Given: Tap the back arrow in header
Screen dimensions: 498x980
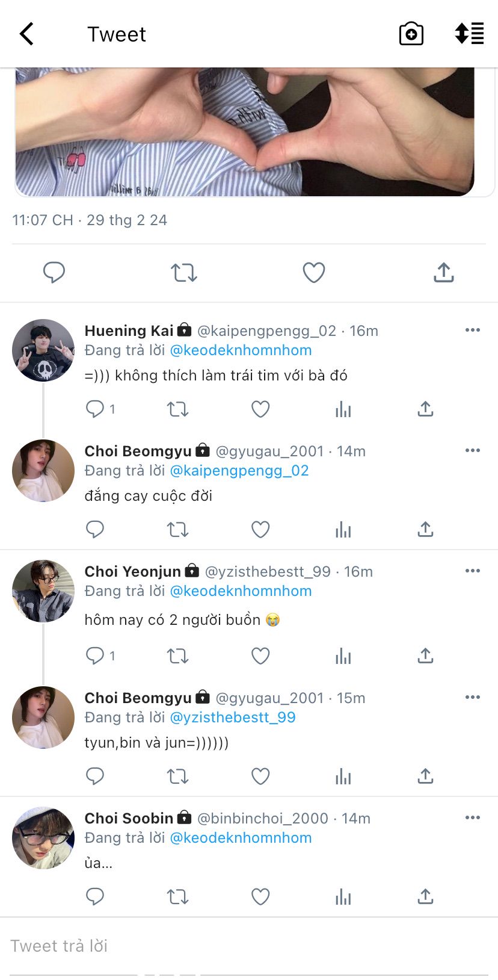Looking at the screenshot, I should pyautogui.click(x=27, y=34).
